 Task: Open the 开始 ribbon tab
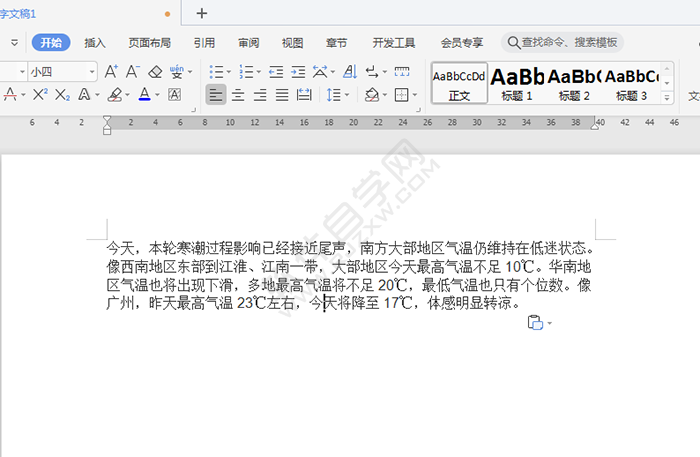click(51, 42)
